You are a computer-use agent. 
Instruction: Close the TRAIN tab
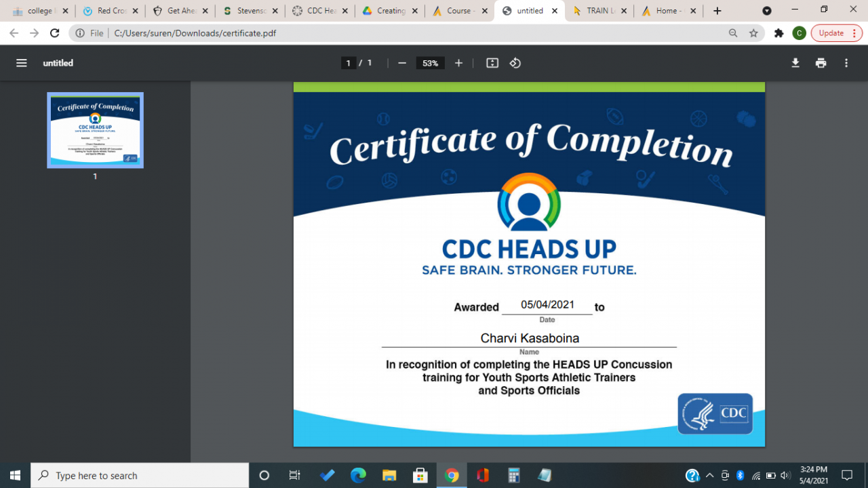click(624, 11)
